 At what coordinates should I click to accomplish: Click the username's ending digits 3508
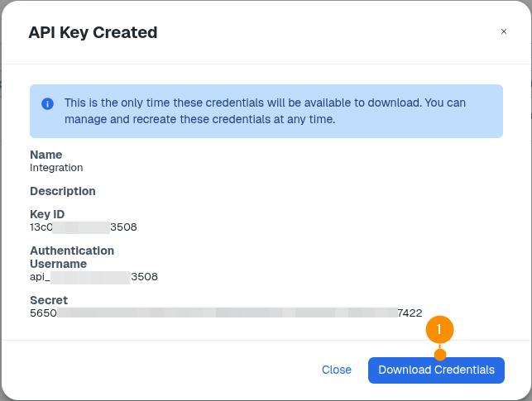point(144,276)
